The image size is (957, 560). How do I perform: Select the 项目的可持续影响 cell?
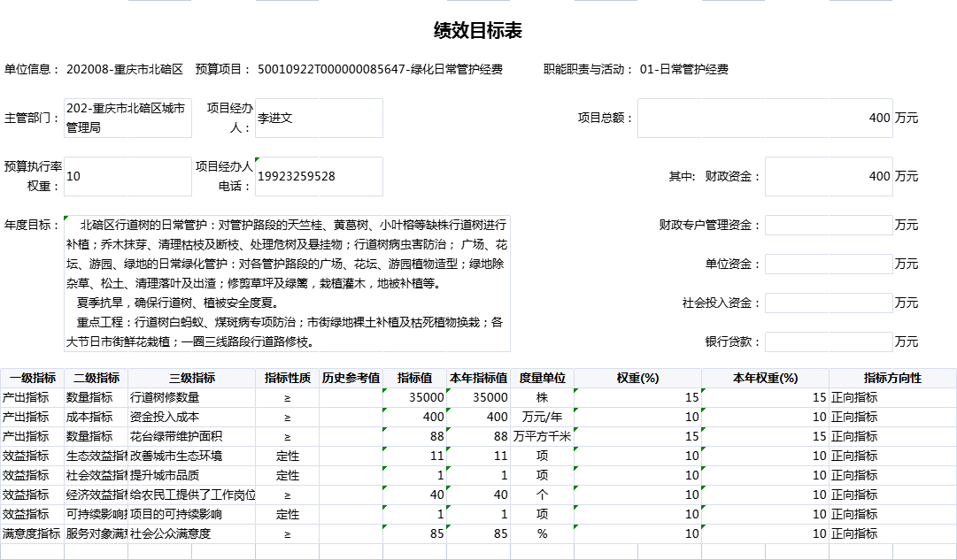tap(191, 515)
